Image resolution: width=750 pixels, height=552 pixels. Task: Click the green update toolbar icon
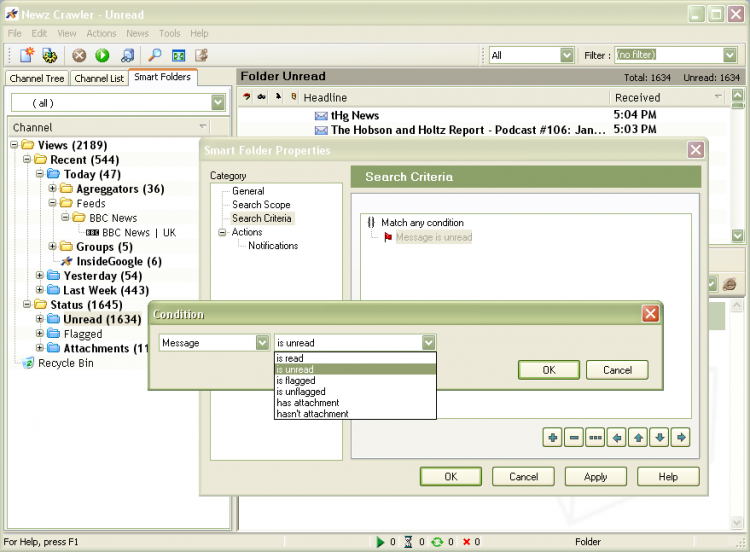point(102,55)
